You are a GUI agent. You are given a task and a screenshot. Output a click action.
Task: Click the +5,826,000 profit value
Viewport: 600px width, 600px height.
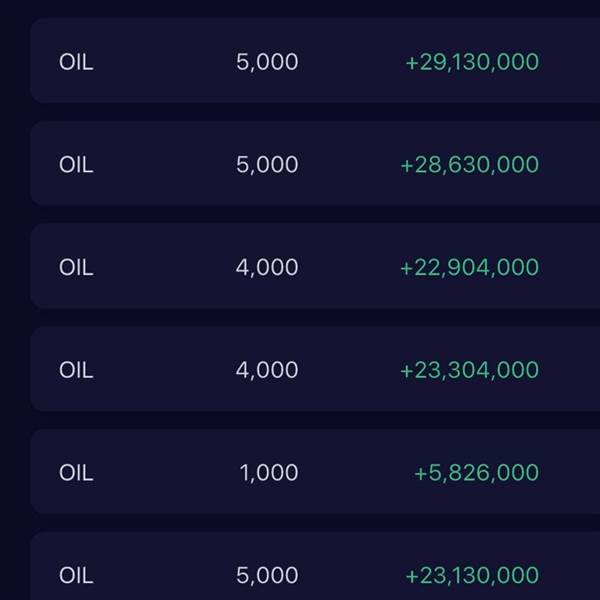tap(476, 473)
